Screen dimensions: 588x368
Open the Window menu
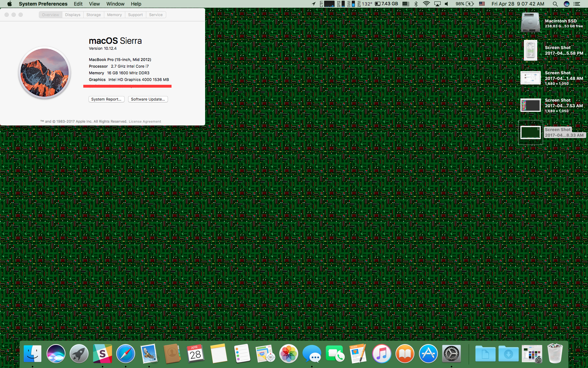[115, 4]
